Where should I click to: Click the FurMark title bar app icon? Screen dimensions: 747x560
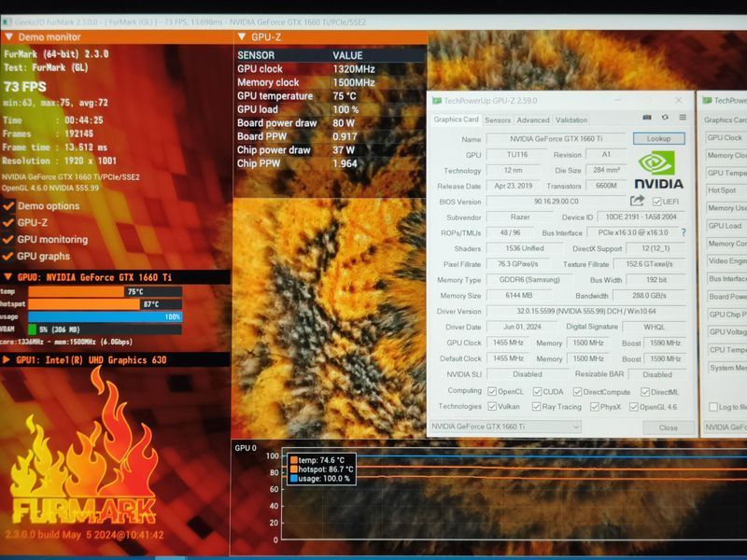click(7, 21)
